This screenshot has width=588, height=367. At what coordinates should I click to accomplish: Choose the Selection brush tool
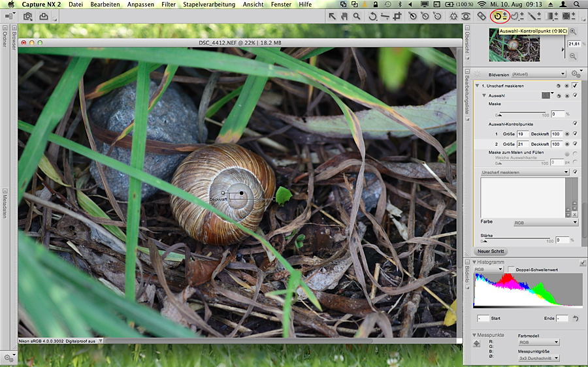[534, 16]
